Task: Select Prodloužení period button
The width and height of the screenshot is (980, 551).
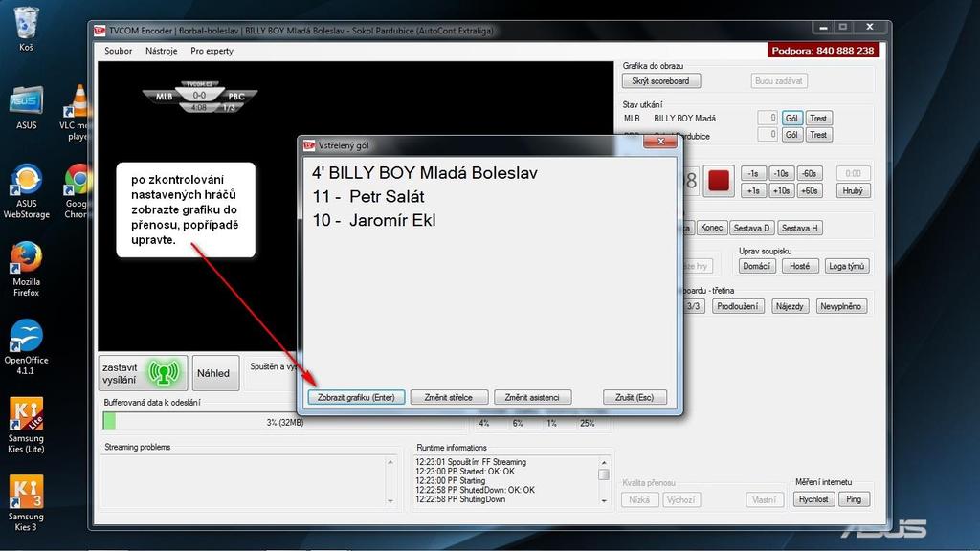Action: pyautogui.click(x=738, y=307)
